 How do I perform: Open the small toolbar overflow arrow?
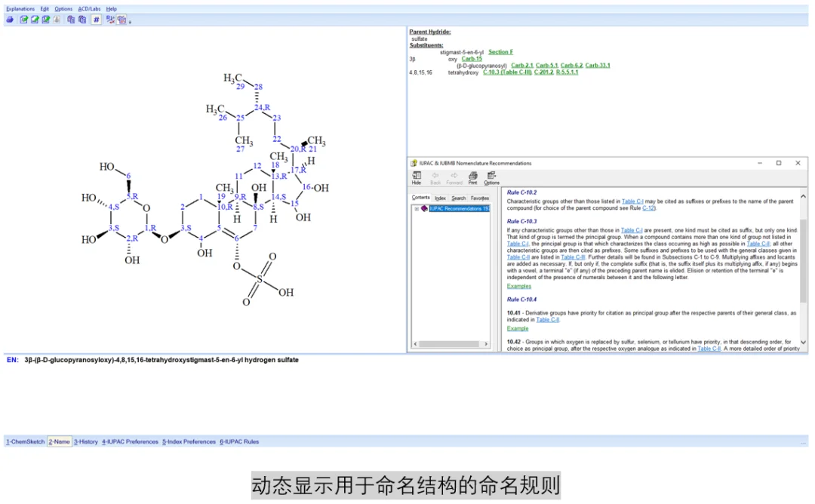point(130,22)
